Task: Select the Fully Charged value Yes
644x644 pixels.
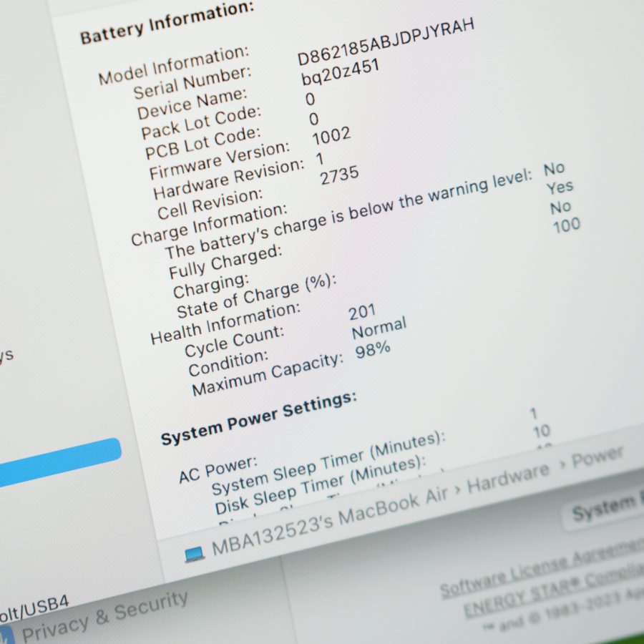Action: tap(560, 187)
